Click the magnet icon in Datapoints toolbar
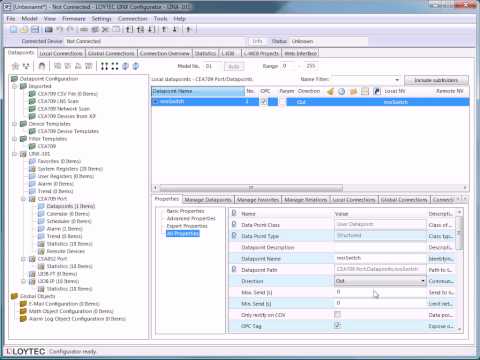This screenshot has height=360, width=480. [x=42, y=66]
